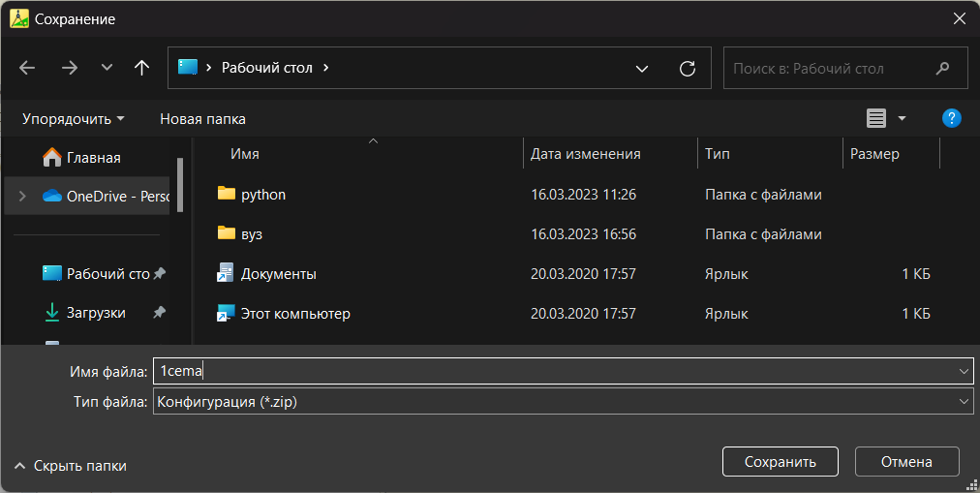The width and height of the screenshot is (980, 493).
Task: Click the Имя файла input field
Action: pyautogui.click(x=564, y=371)
